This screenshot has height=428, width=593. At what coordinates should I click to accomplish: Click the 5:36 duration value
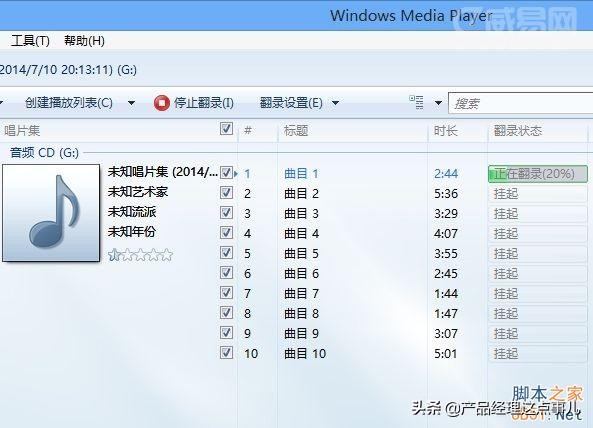[x=446, y=194]
